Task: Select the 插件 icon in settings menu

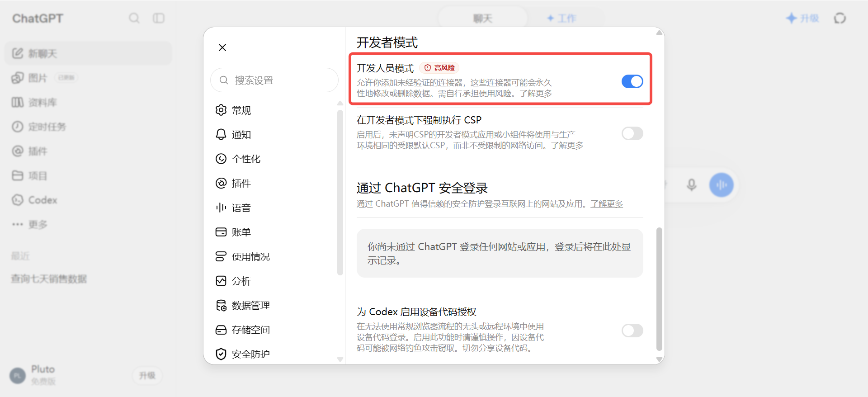Action: pos(221,183)
